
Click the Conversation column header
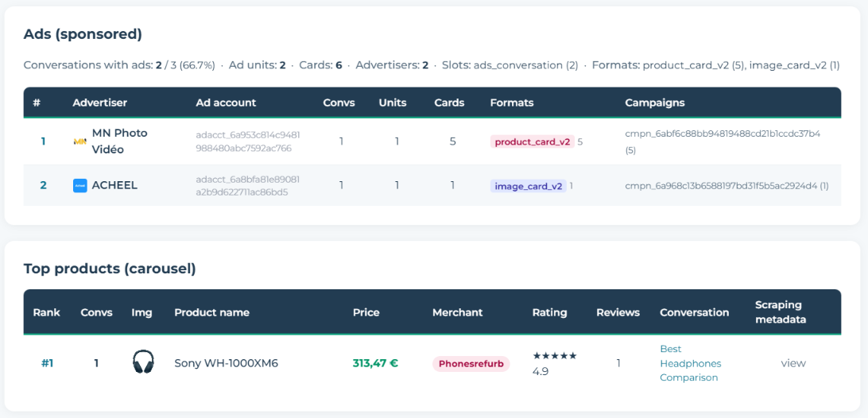point(694,312)
